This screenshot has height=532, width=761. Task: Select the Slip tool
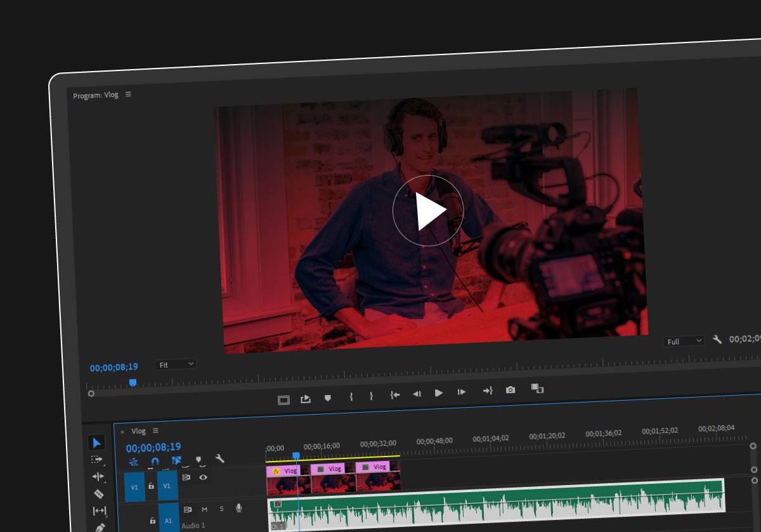(99, 510)
